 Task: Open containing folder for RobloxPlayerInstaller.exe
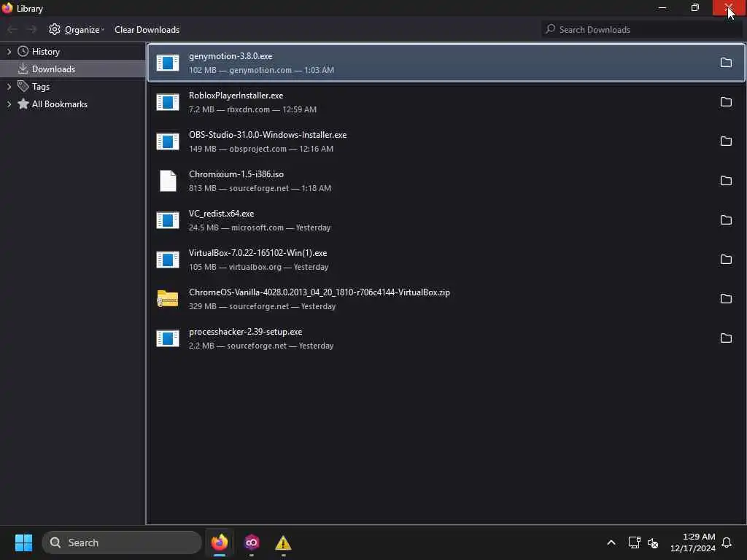click(x=726, y=102)
